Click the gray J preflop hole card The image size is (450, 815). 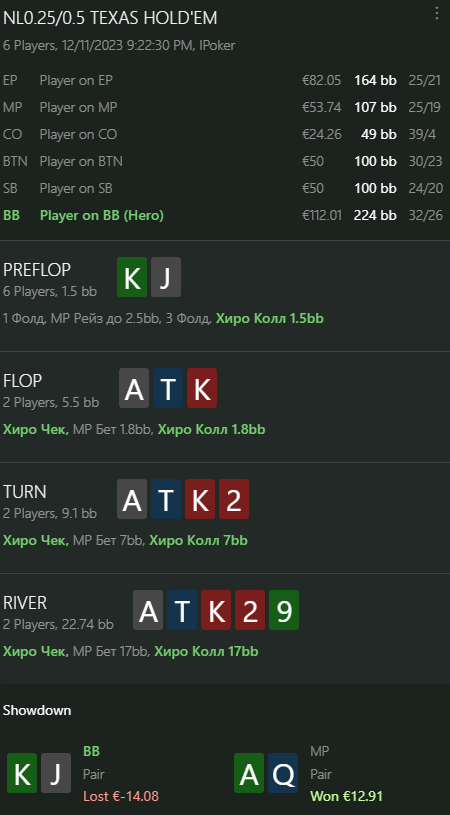click(x=166, y=277)
